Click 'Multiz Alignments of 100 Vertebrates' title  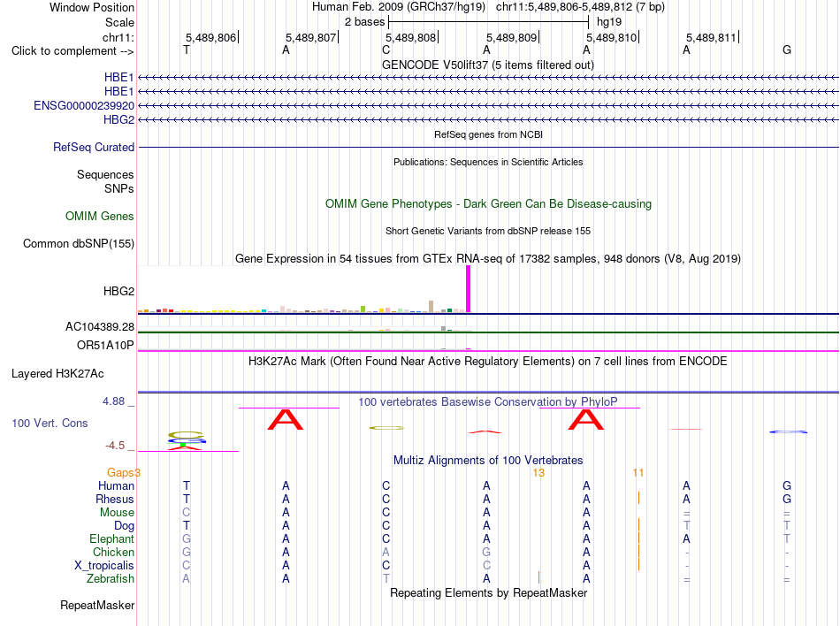pyautogui.click(x=488, y=460)
